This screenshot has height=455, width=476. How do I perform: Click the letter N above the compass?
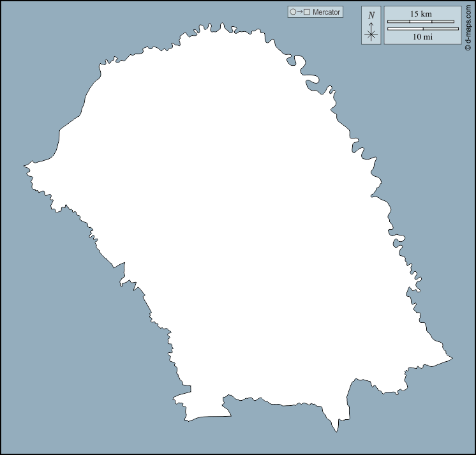371,15
